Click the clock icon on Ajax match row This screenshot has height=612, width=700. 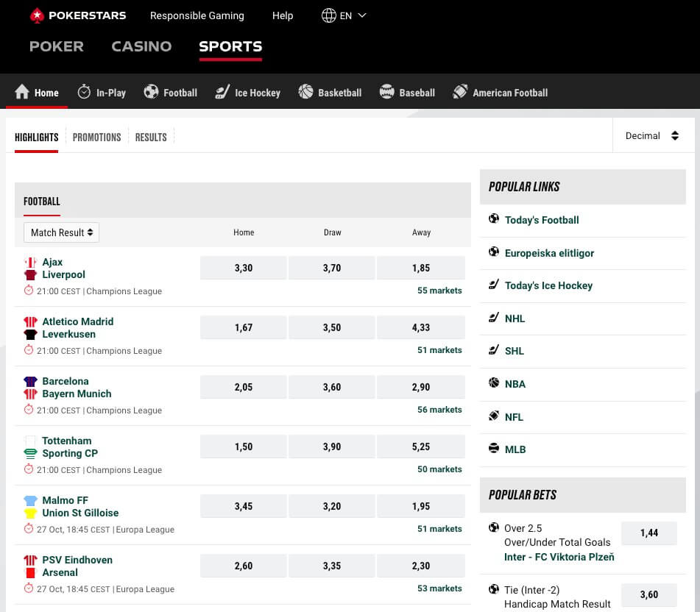(29, 291)
